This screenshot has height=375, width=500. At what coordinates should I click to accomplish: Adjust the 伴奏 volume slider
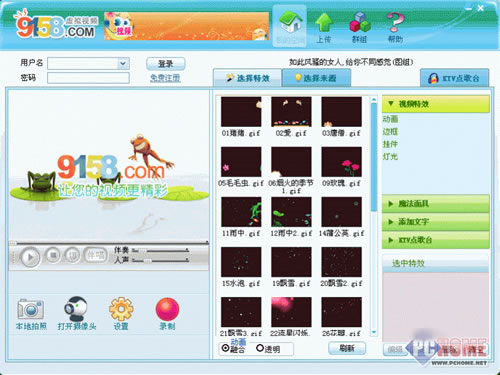(160, 251)
